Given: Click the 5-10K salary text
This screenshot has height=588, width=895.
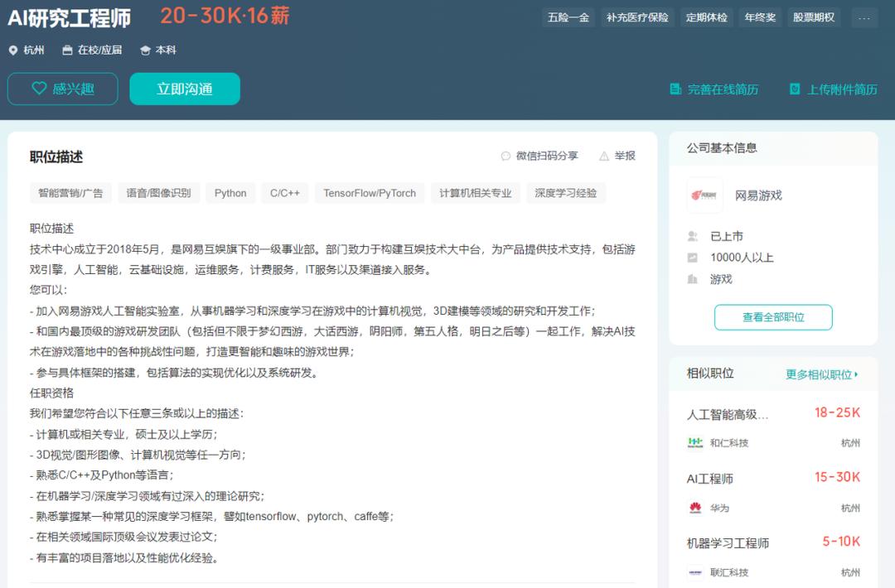Looking at the screenshot, I should tap(841, 542).
